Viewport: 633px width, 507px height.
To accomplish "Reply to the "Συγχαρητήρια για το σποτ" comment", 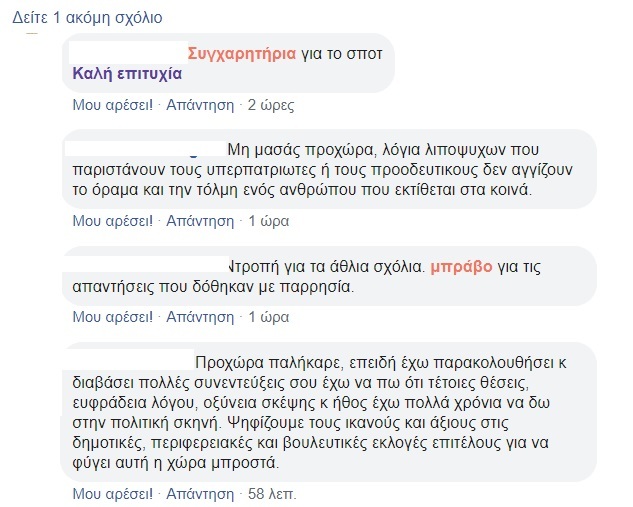I will click(x=199, y=103).
